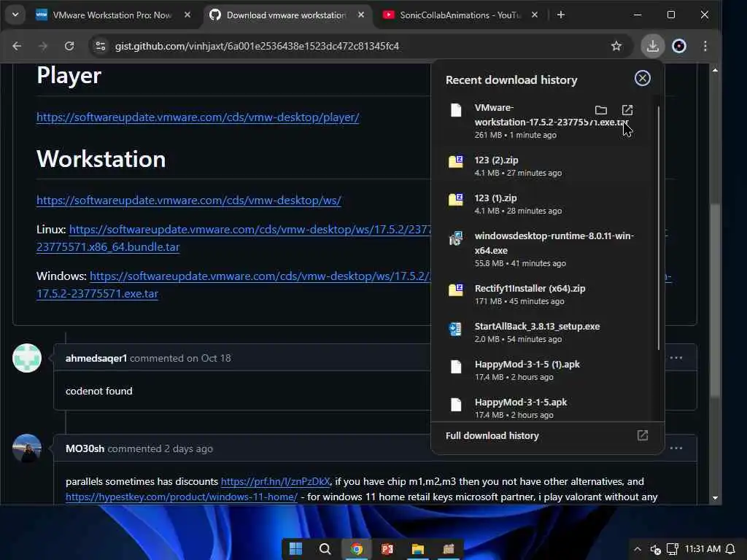Go back to the previous page

tap(17, 46)
